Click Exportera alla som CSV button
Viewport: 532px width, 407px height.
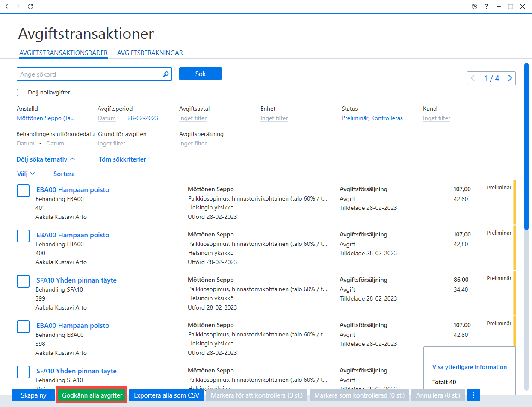pyautogui.click(x=166, y=395)
